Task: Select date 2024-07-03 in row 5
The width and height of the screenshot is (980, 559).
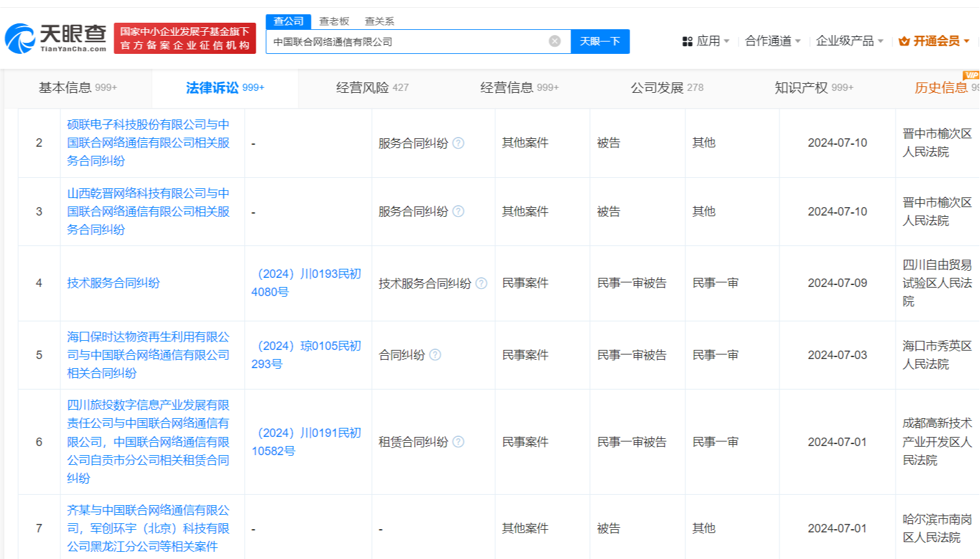Action: (837, 355)
